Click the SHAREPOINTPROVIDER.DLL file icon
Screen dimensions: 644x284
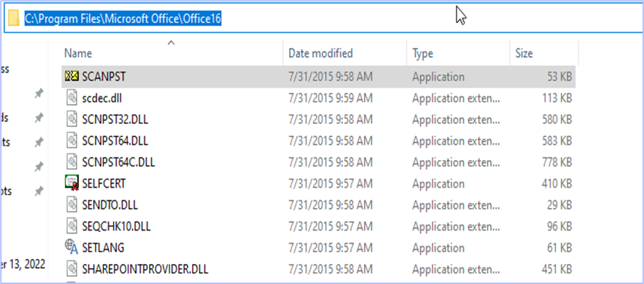click(71, 268)
